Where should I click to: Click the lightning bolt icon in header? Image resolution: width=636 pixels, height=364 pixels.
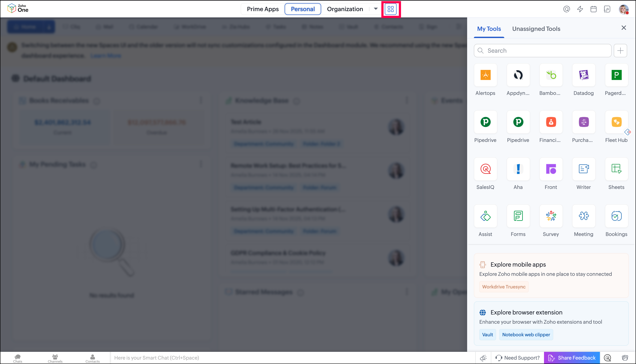(x=580, y=9)
